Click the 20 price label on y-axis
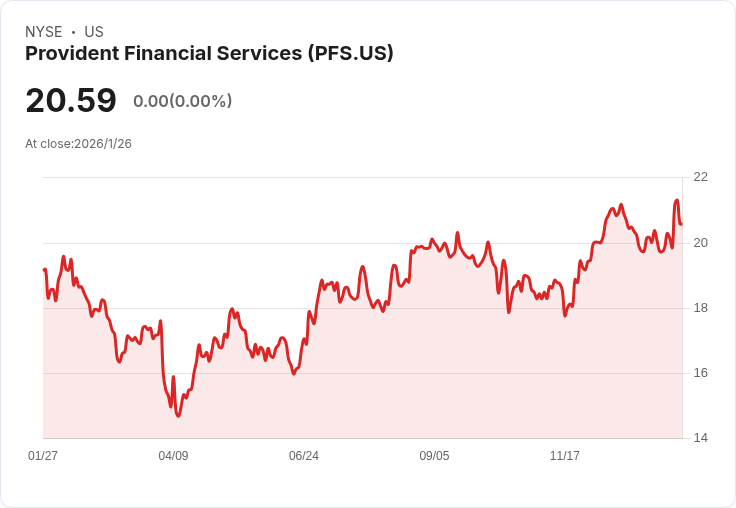 click(x=700, y=243)
